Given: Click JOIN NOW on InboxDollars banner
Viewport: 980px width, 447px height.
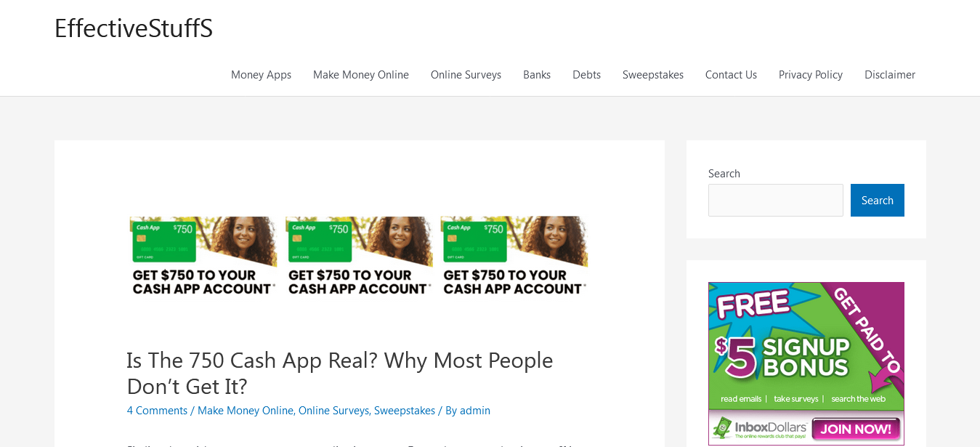Looking at the screenshot, I should point(856,429).
